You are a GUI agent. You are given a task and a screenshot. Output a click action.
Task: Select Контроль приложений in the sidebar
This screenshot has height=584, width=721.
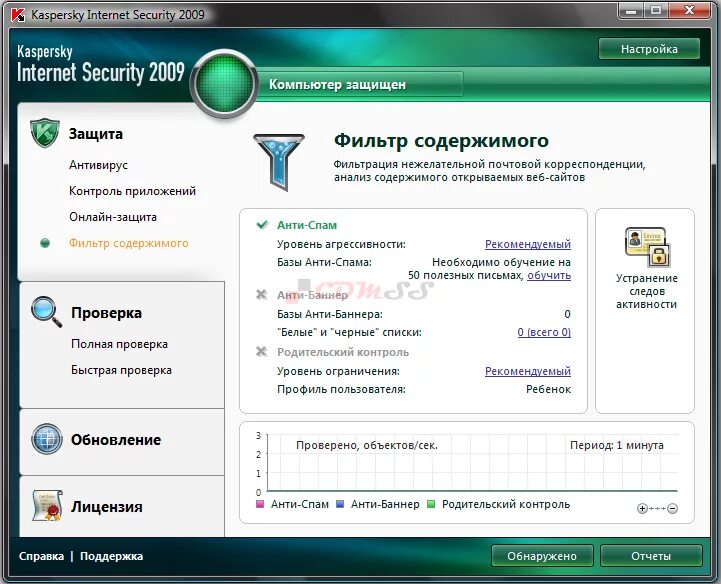tap(132, 191)
